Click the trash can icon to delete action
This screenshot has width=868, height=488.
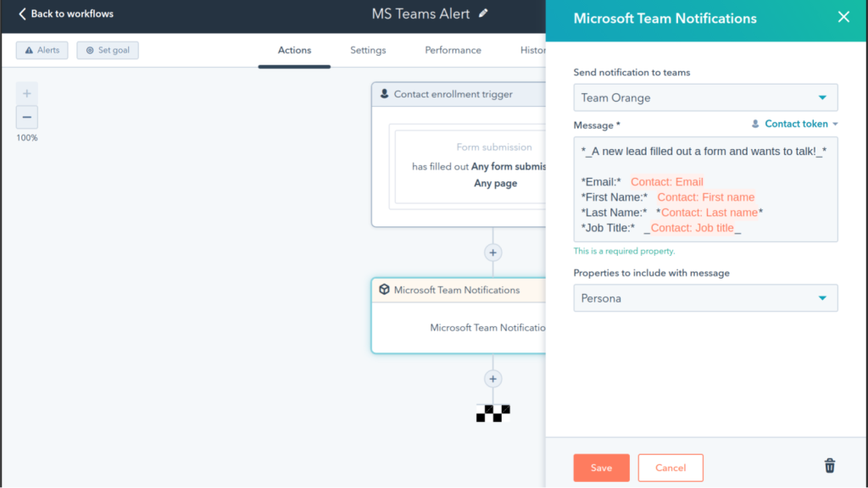click(x=829, y=465)
